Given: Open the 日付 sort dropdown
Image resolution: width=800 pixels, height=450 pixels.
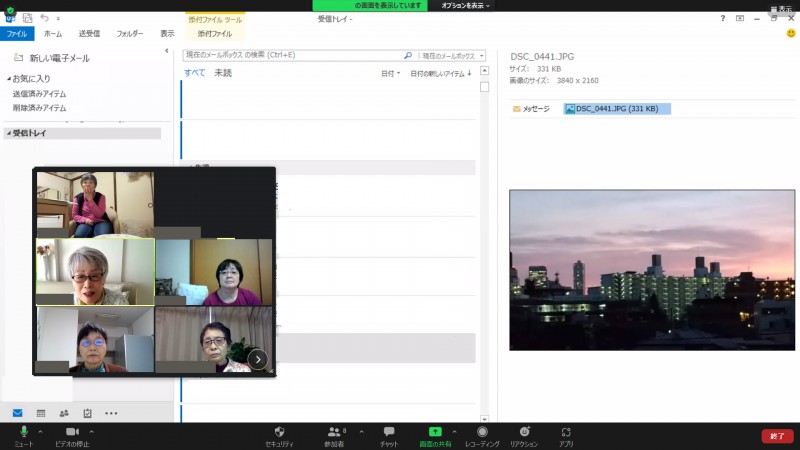Looking at the screenshot, I should [x=390, y=73].
